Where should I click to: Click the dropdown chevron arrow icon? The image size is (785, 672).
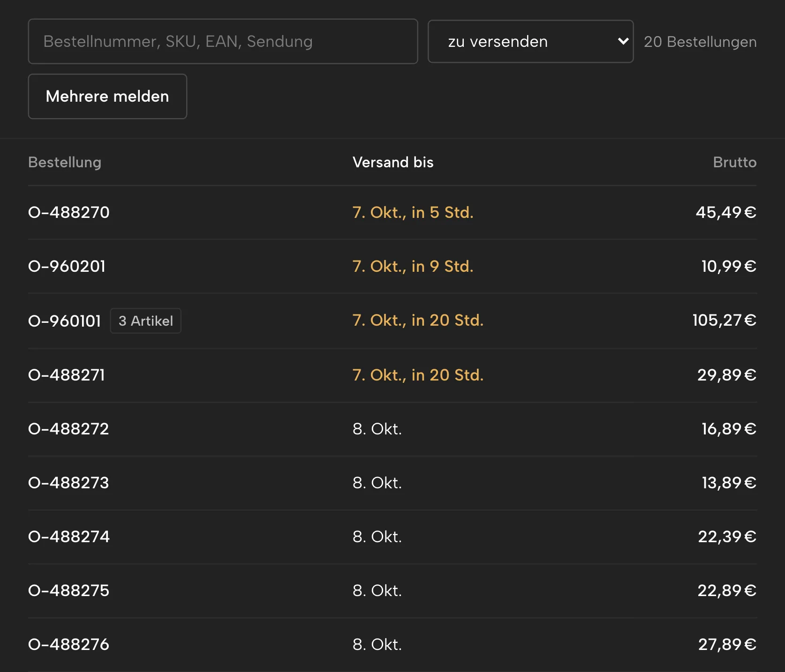pos(623,41)
